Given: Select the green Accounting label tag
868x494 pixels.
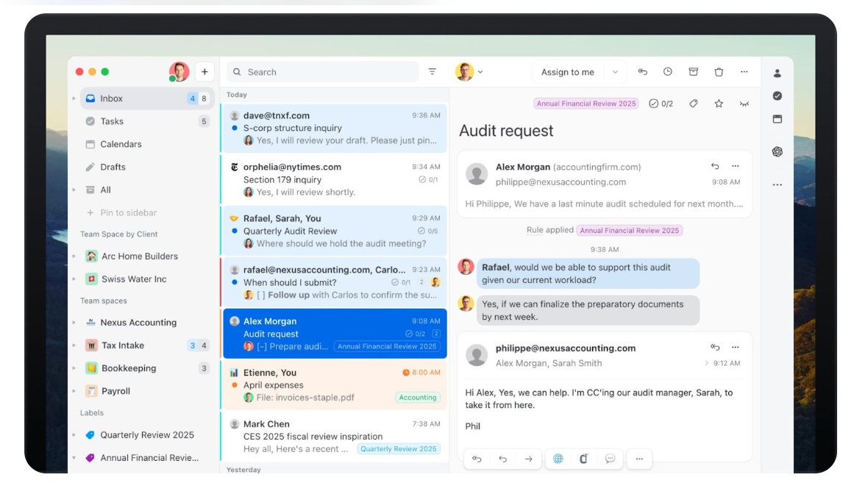Looking at the screenshot, I should [x=417, y=397].
